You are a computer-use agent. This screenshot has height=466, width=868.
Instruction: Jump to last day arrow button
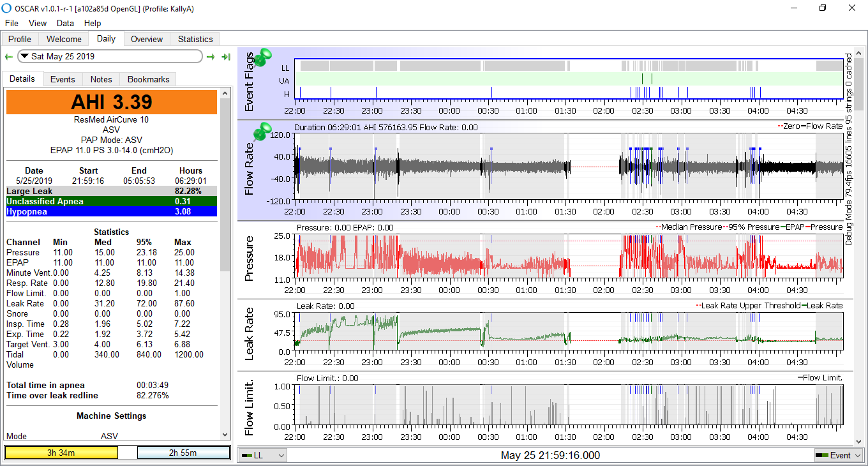click(x=226, y=57)
